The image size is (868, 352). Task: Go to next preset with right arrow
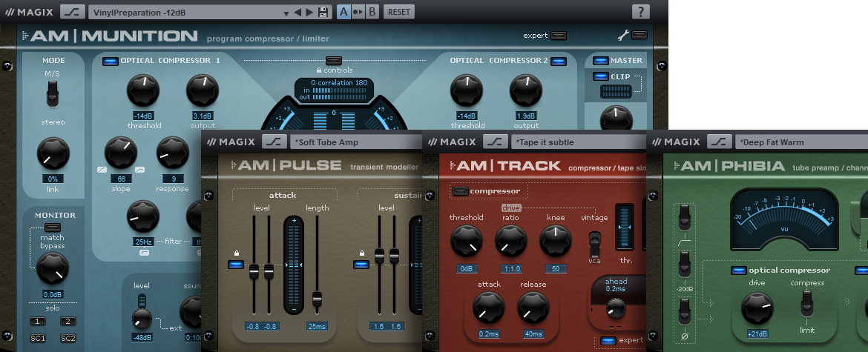tap(309, 12)
